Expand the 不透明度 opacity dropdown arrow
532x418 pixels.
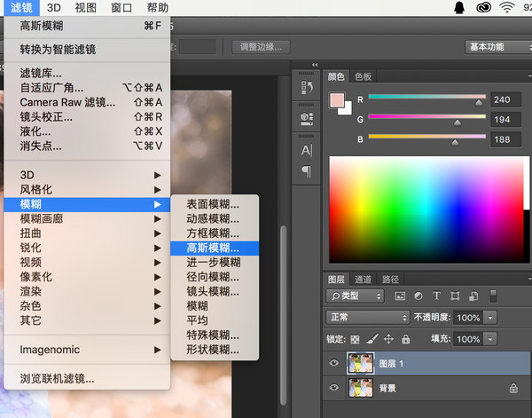point(490,317)
